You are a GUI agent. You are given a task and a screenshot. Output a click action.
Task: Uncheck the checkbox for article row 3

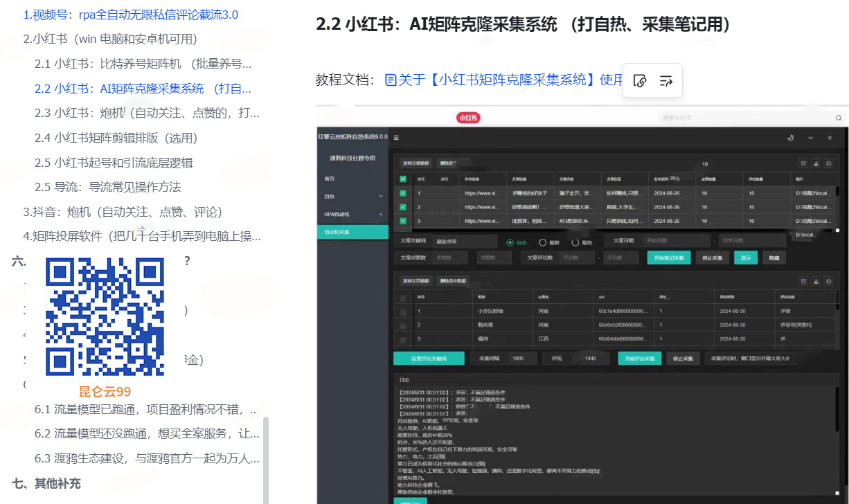(x=404, y=221)
